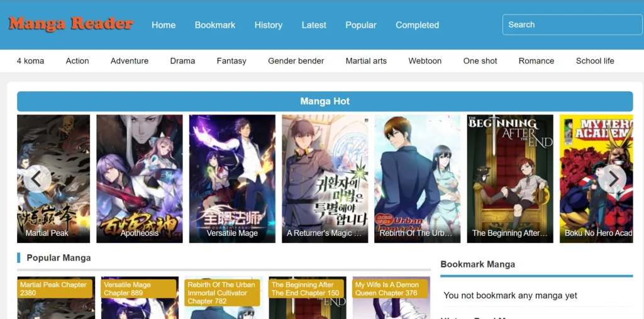Open Versatile Mage Chapter 889 label

[x=138, y=289]
